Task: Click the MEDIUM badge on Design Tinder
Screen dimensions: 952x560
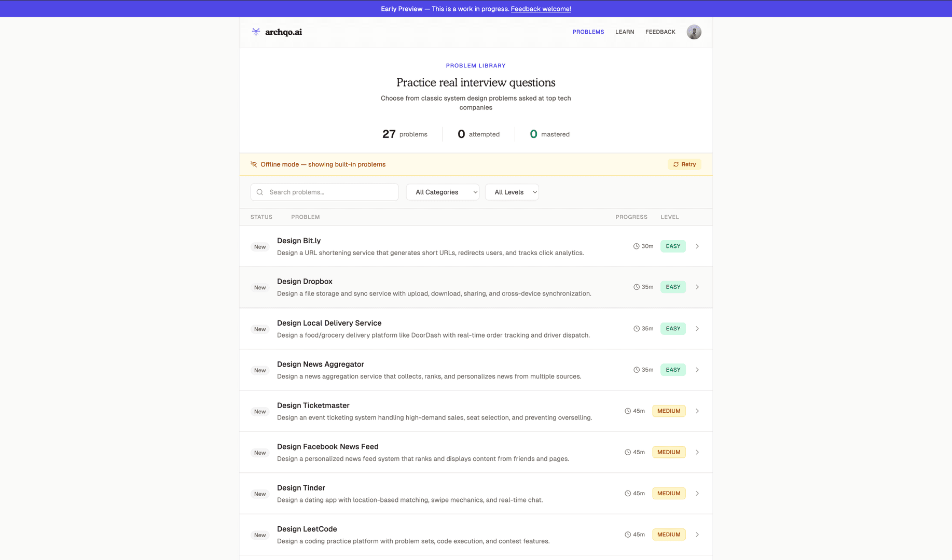Action: click(x=669, y=494)
